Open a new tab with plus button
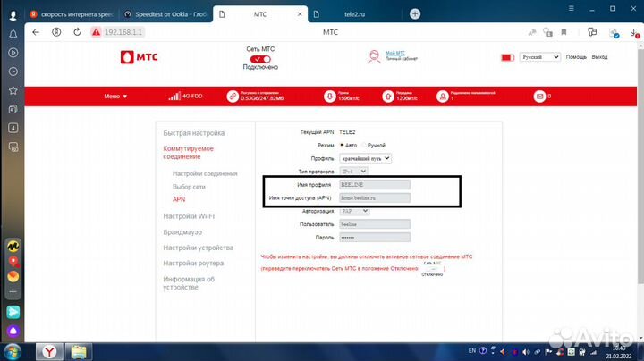The width and height of the screenshot is (644, 361). click(415, 14)
